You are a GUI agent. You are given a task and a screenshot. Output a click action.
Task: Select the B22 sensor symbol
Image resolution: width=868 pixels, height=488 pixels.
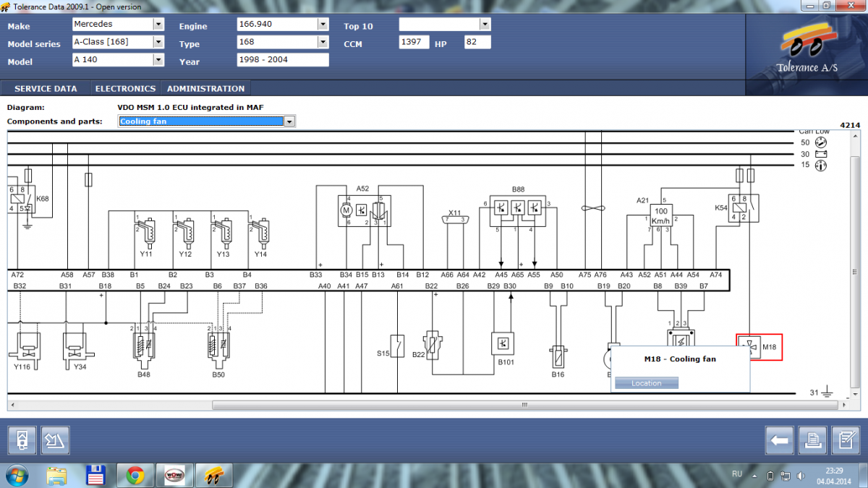coord(432,346)
